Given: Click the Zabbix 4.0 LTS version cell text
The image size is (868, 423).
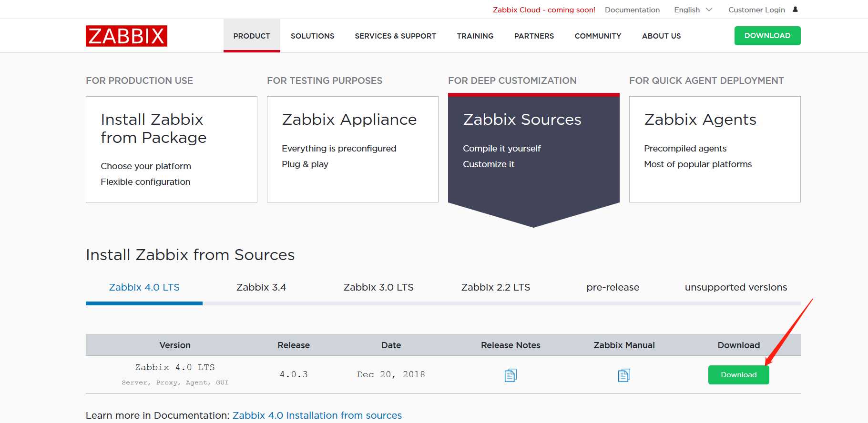Looking at the screenshot, I should [175, 367].
